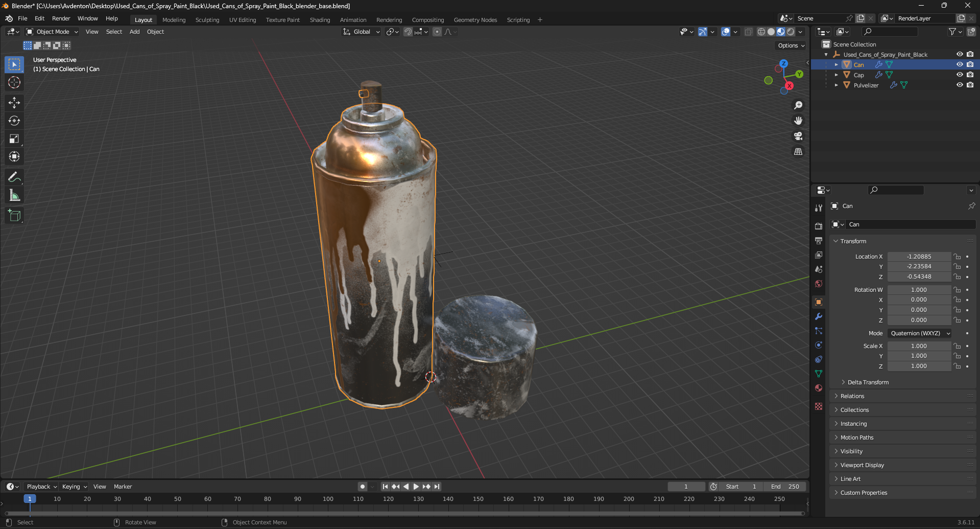
Task: Open the Tool properties tab
Action: point(819,208)
